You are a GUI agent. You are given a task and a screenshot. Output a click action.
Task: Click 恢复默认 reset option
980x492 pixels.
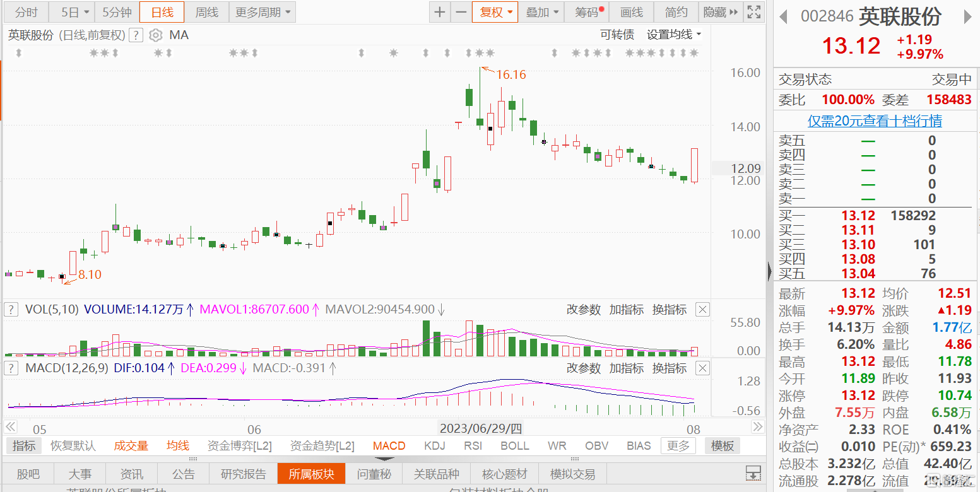click(73, 446)
